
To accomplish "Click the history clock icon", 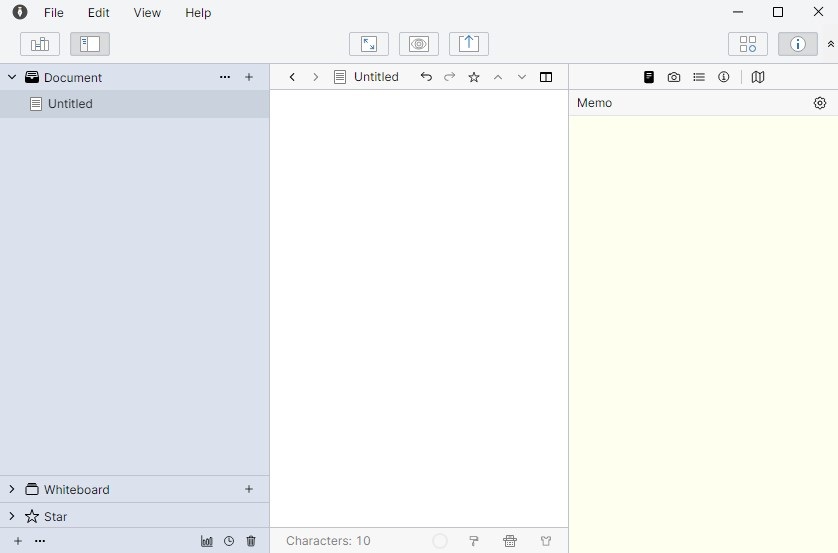I will coord(229,541).
